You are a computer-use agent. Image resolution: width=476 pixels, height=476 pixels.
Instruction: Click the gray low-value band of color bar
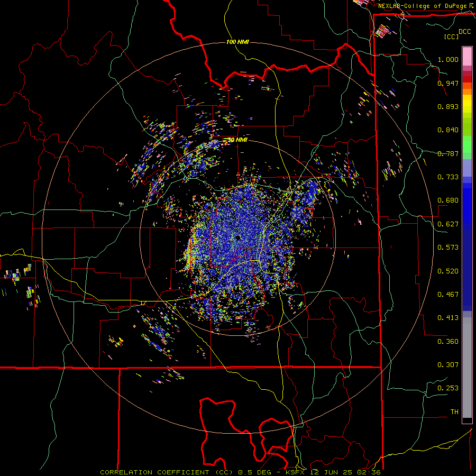click(x=467, y=368)
